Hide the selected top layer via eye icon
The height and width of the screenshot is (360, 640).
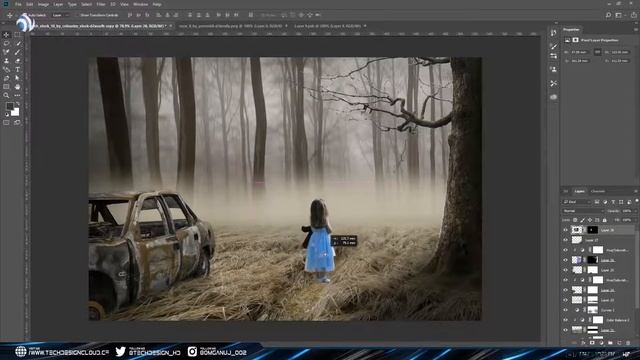(x=565, y=230)
